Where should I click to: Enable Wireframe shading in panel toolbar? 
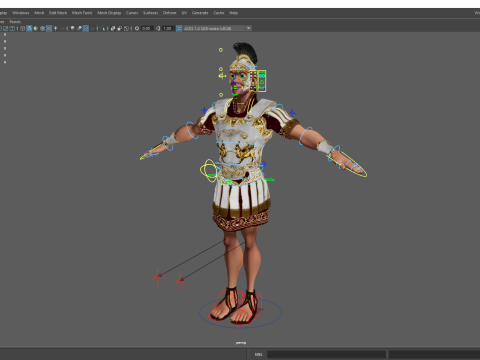tap(22, 28)
